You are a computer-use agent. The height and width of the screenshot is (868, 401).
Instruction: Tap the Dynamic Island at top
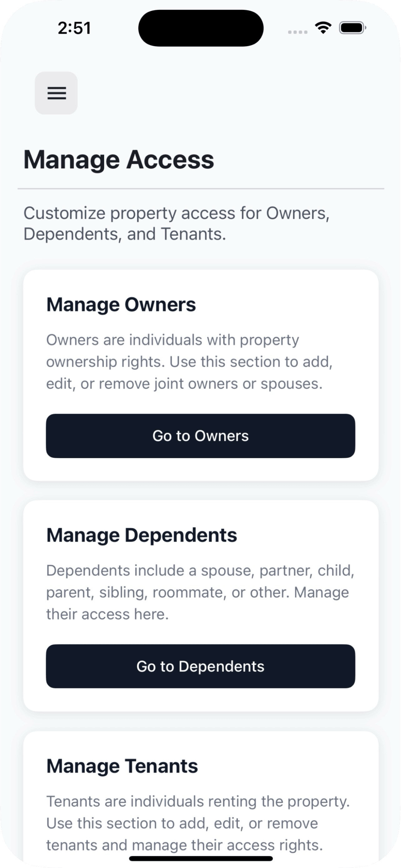(201, 28)
